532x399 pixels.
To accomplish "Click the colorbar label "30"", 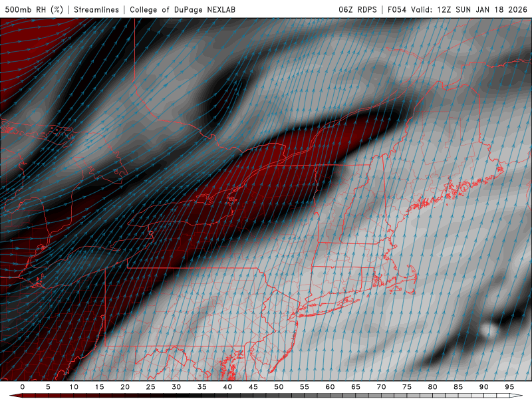I will 176,387.
